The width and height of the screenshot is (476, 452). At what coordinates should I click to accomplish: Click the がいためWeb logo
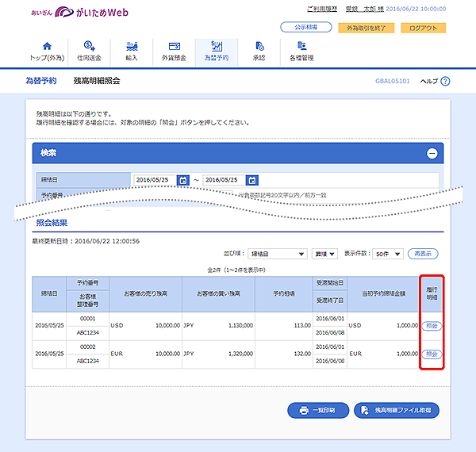tap(80, 12)
